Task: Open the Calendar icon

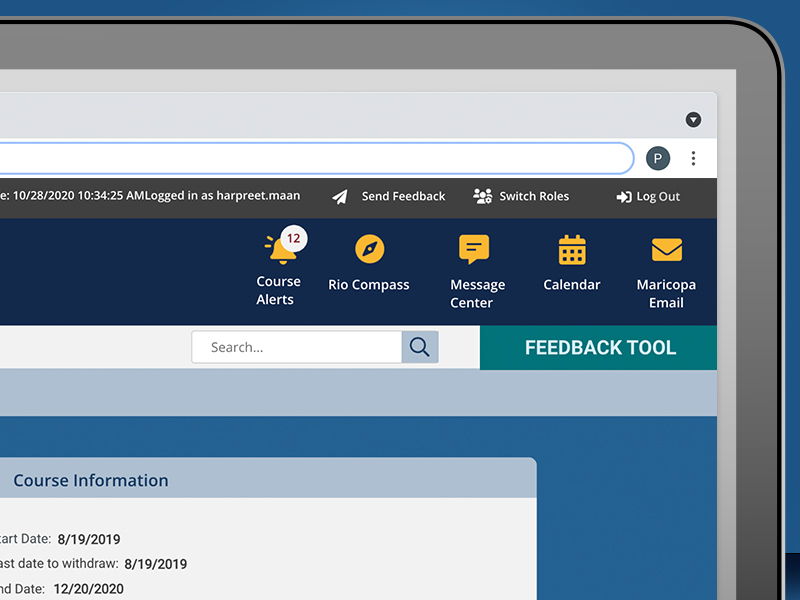Action: click(x=572, y=249)
